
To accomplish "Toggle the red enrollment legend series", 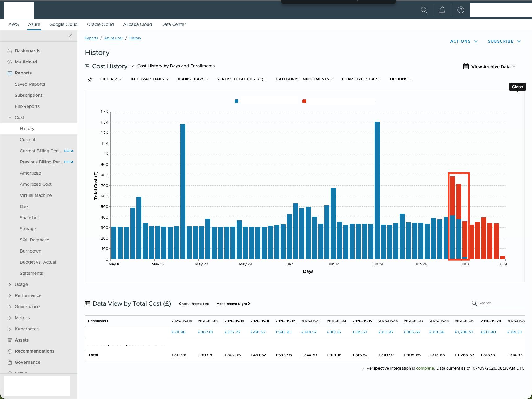I will [304, 101].
